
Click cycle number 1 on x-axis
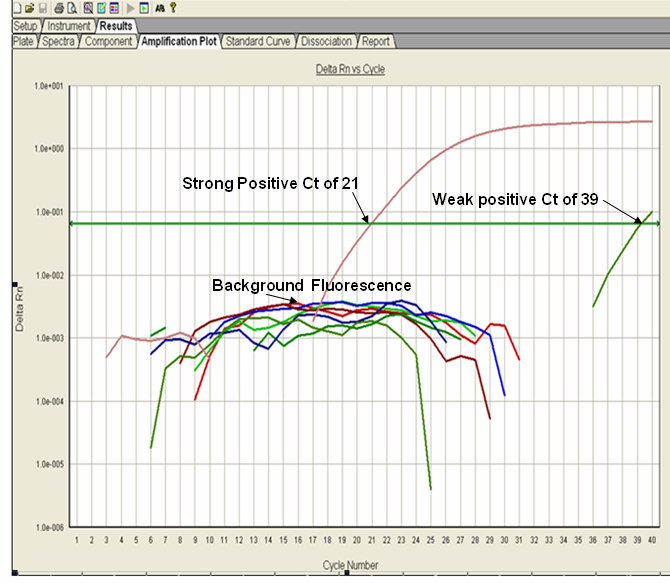point(77,540)
